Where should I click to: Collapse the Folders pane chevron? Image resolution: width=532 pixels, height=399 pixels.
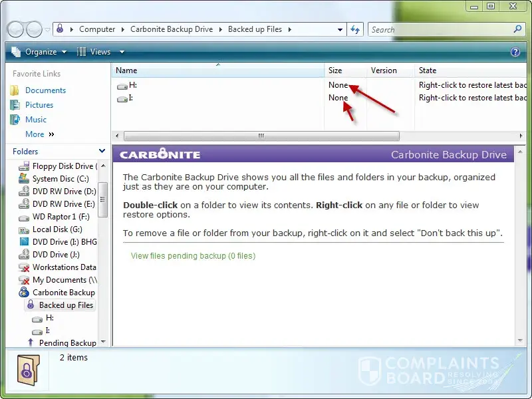(x=102, y=151)
